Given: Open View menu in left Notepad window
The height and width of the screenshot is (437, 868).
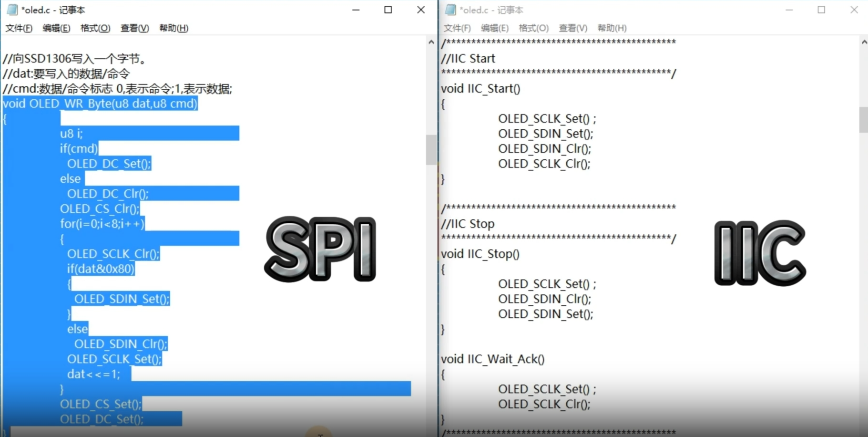Looking at the screenshot, I should [134, 28].
